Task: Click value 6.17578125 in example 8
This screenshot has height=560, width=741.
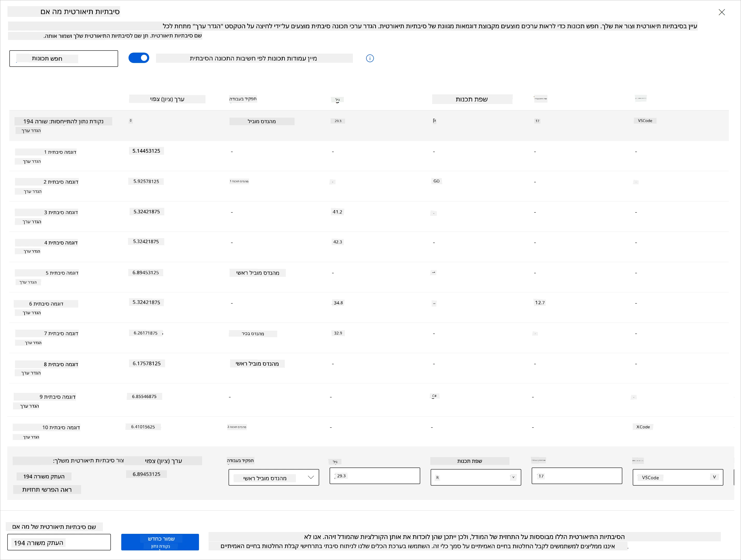Action: pos(147,363)
